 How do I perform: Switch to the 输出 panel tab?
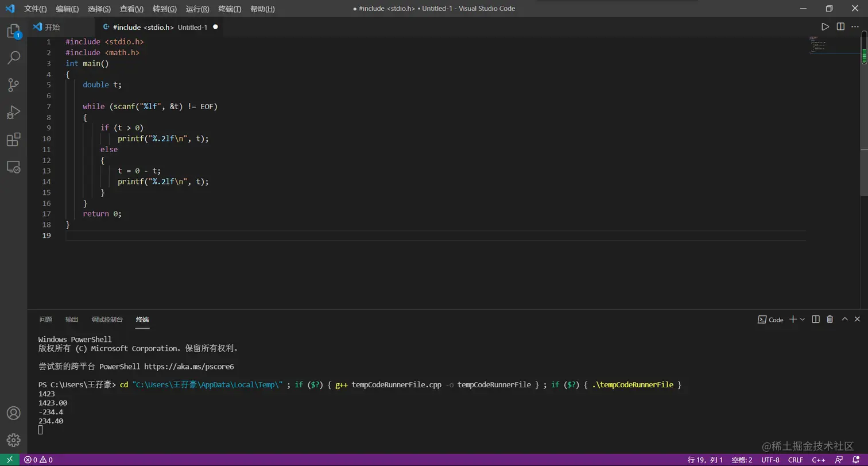click(72, 319)
